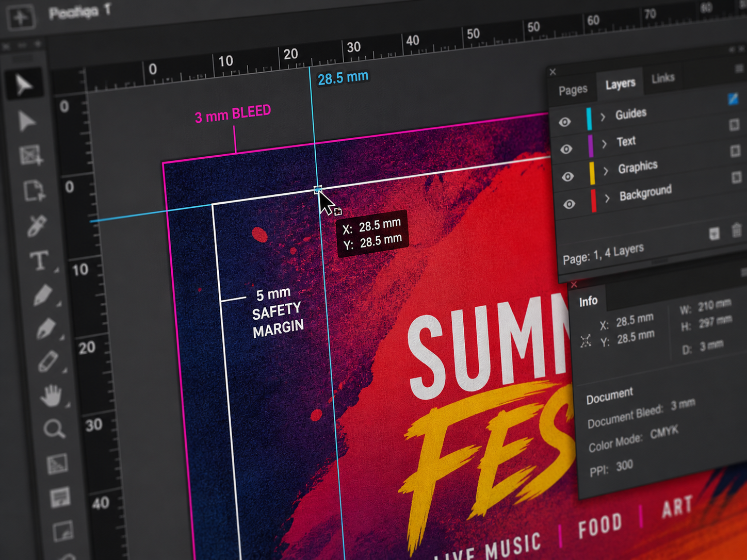This screenshot has width=747, height=560.
Task: Expand the Graphics layer
Action: click(x=606, y=171)
